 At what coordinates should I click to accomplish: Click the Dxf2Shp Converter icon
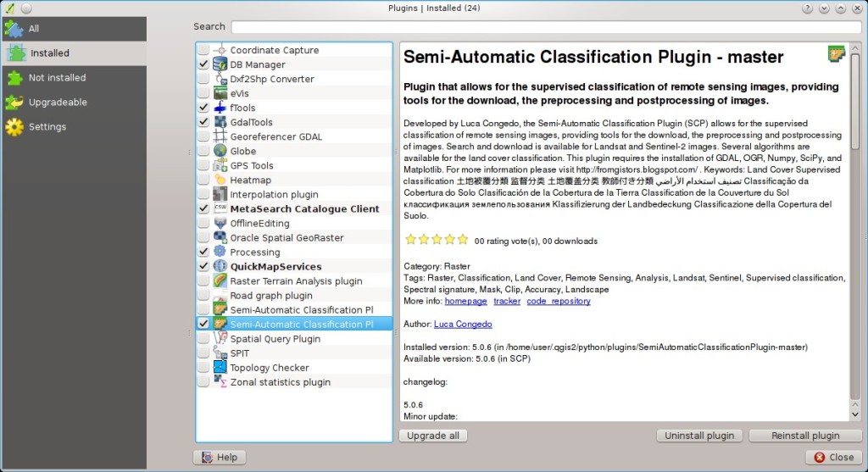[220, 79]
